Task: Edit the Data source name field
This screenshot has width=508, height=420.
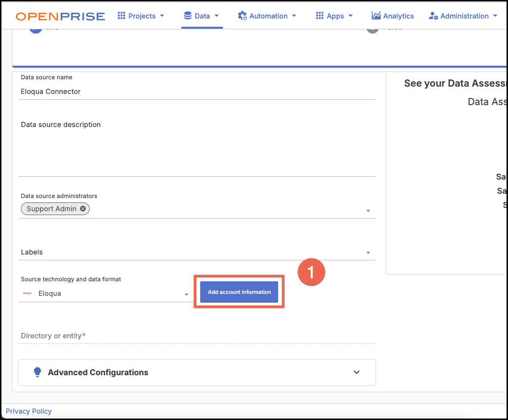Action: tap(197, 91)
